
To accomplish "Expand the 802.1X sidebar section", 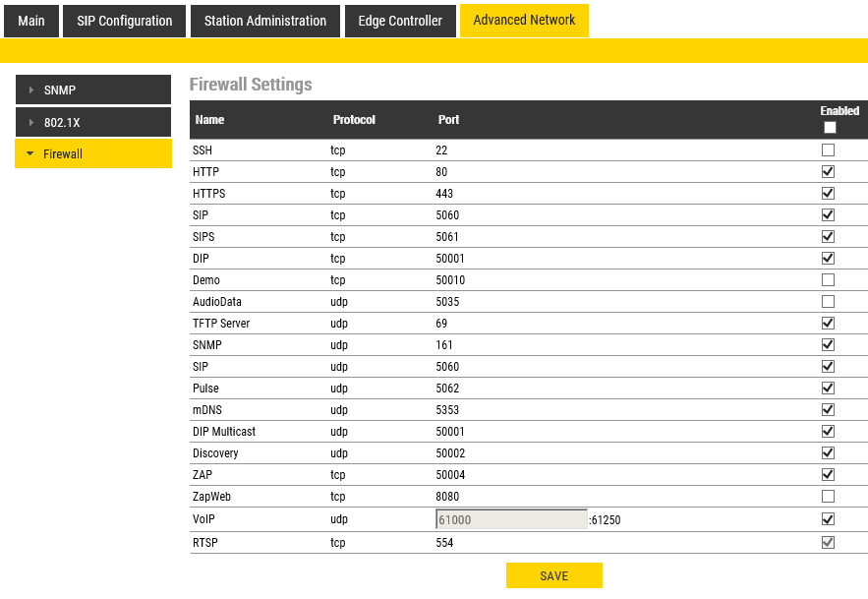I will point(92,123).
